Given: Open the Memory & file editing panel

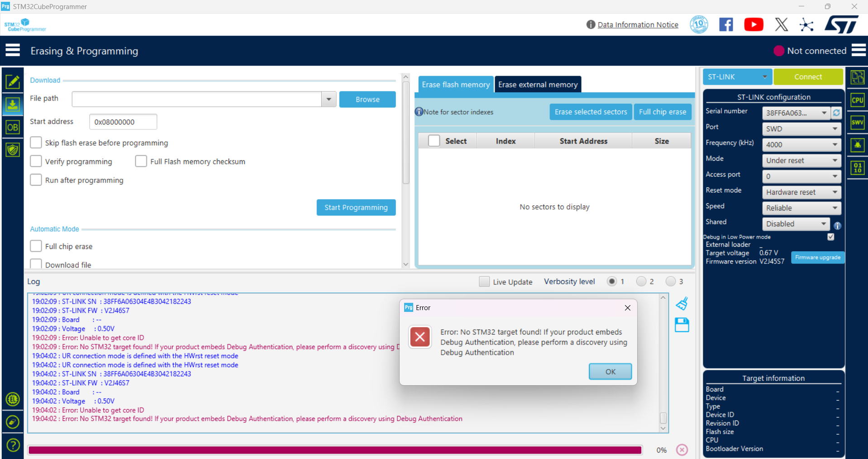Looking at the screenshot, I should (13, 82).
